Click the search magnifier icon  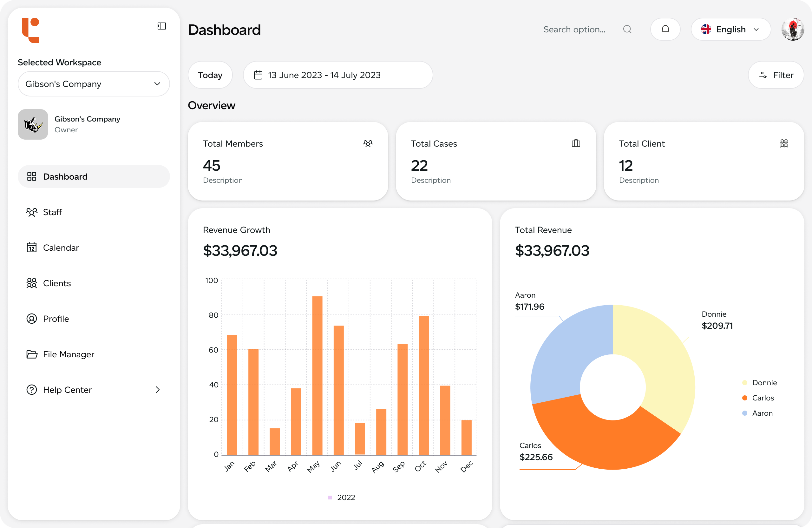pyautogui.click(x=628, y=30)
